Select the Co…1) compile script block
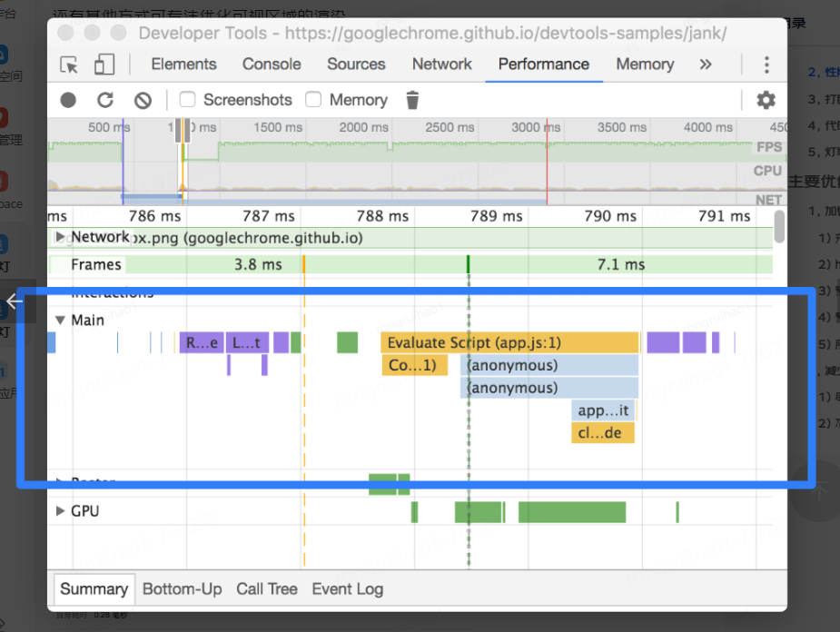The image size is (840, 632). (415, 365)
